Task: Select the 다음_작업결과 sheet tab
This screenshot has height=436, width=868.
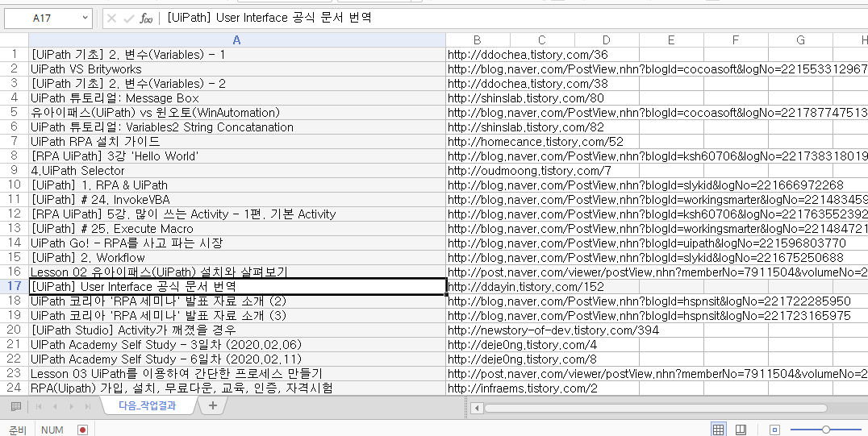Action: [x=148, y=405]
